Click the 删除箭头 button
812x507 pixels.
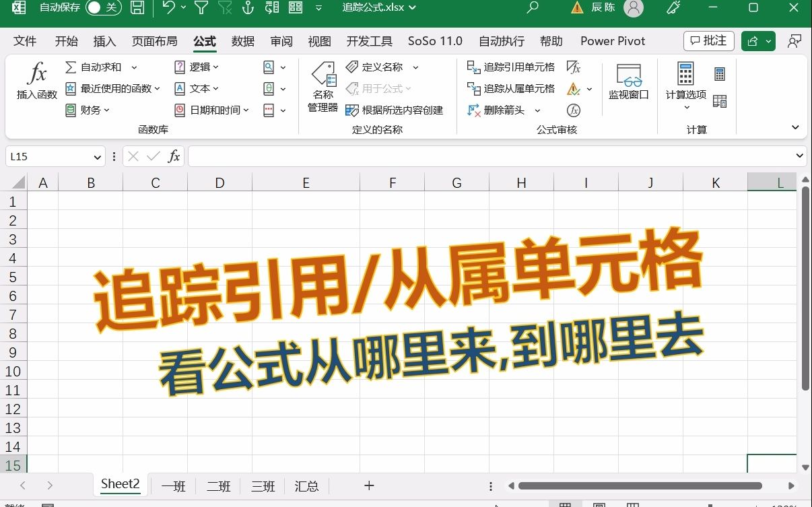(x=496, y=110)
